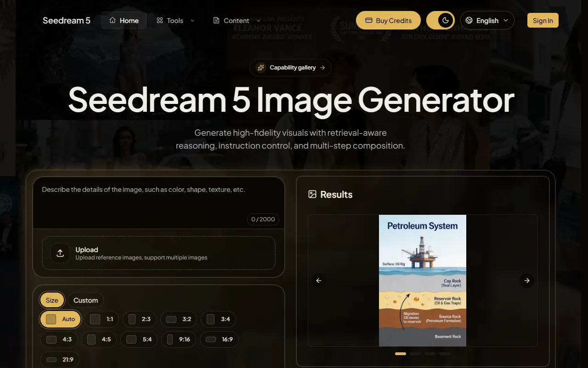Viewport: 588px width, 368px height.
Task: Select the Auto size option
Action: (61, 319)
